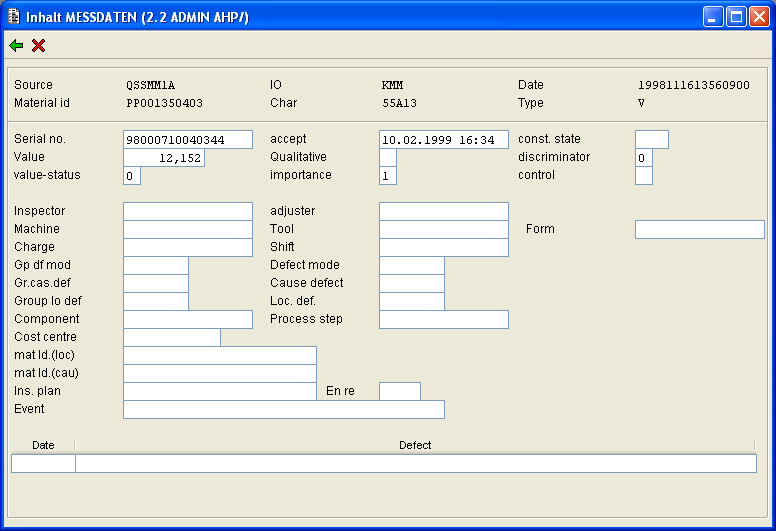Click into the Event field
This screenshot has height=531, width=776.
click(284, 409)
